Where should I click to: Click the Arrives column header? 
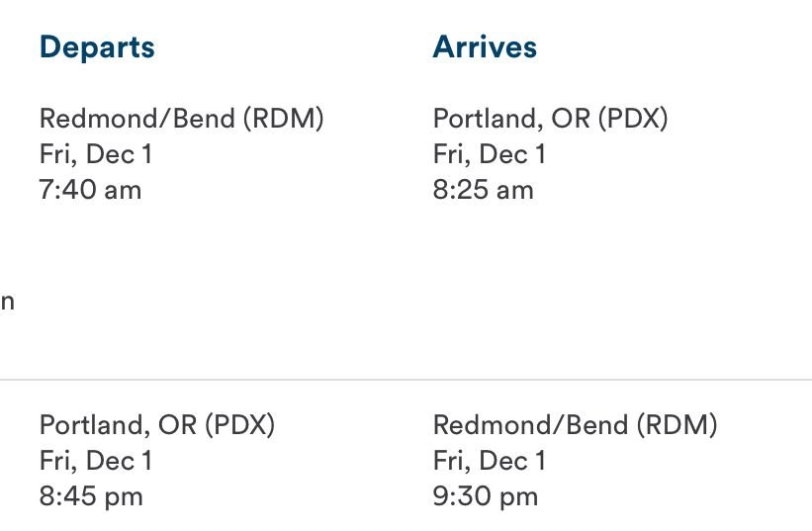tap(485, 47)
